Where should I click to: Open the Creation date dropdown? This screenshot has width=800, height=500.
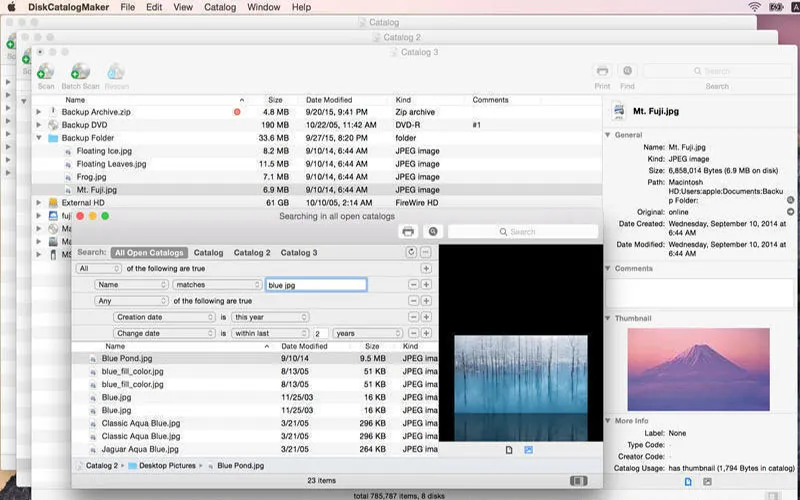(164, 317)
